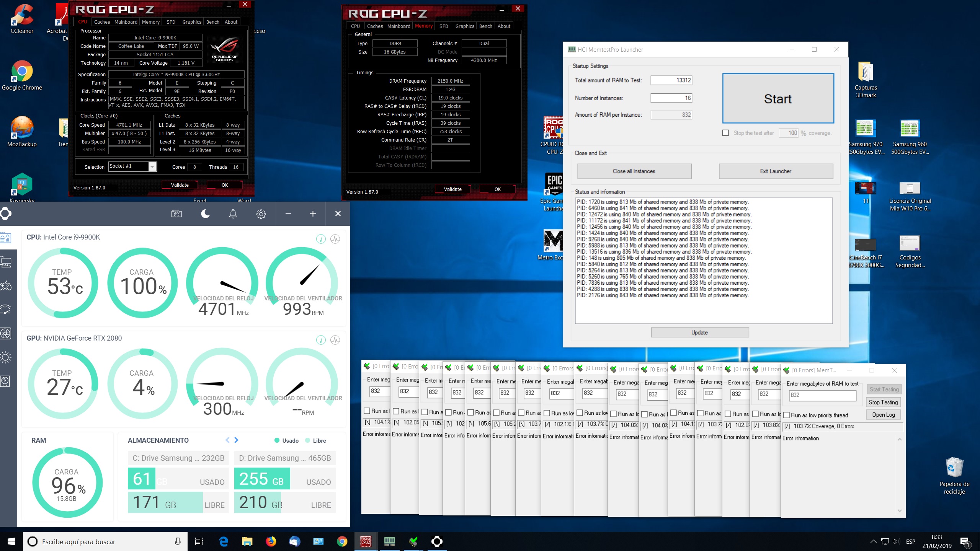Open CPU graph pulse icon
Screen dimensions: 980x551
pos(335,239)
